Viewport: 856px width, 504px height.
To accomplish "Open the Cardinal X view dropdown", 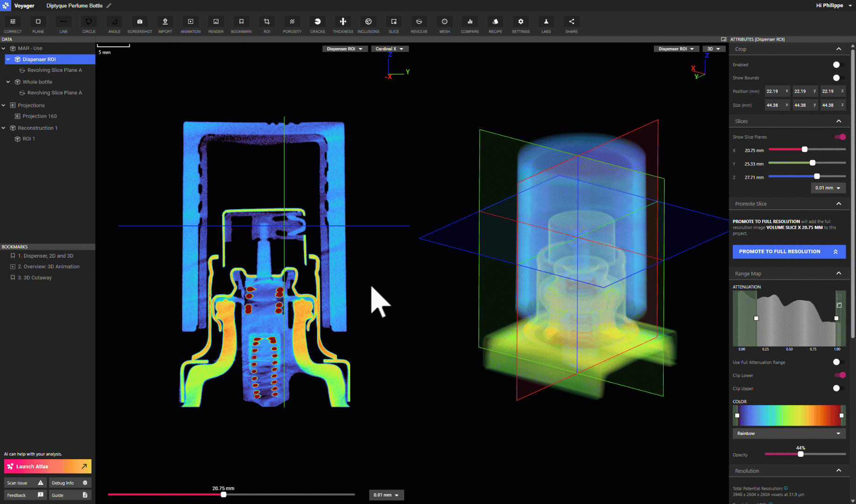I will pyautogui.click(x=389, y=49).
